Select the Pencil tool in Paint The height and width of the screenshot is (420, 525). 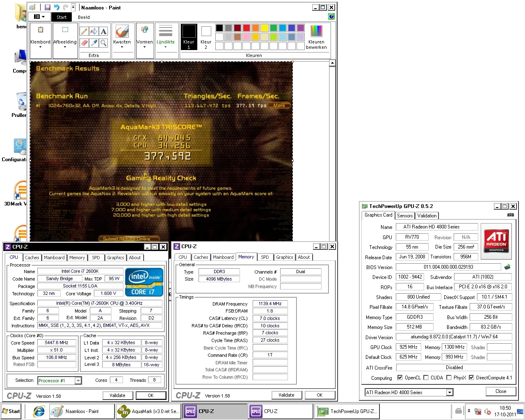click(84, 32)
